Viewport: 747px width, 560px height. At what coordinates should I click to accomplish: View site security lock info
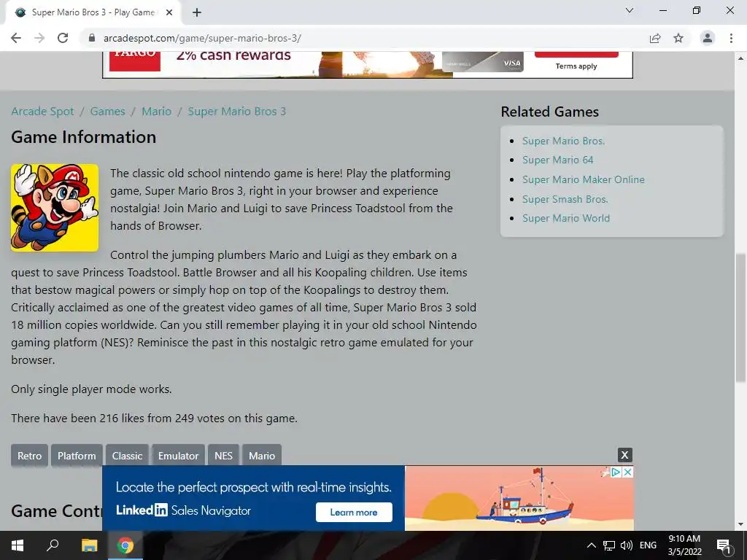pyautogui.click(x=92, y=38)
